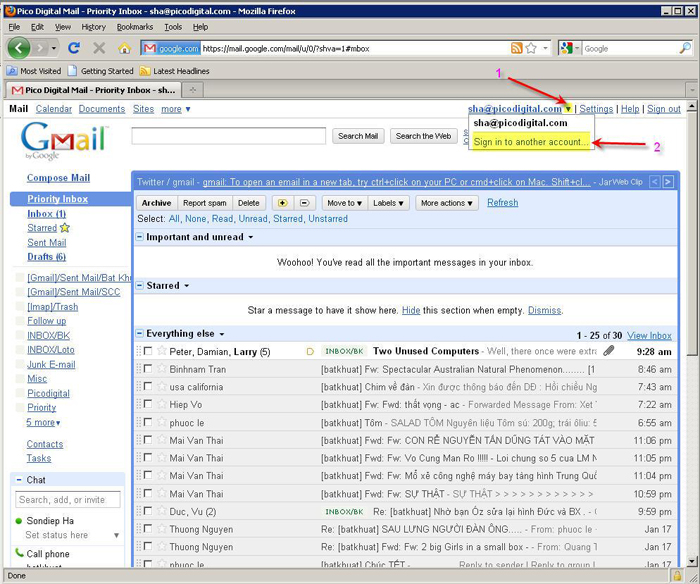Click the google.com site identity button
The image size is (700, 584).
(171, 48)
